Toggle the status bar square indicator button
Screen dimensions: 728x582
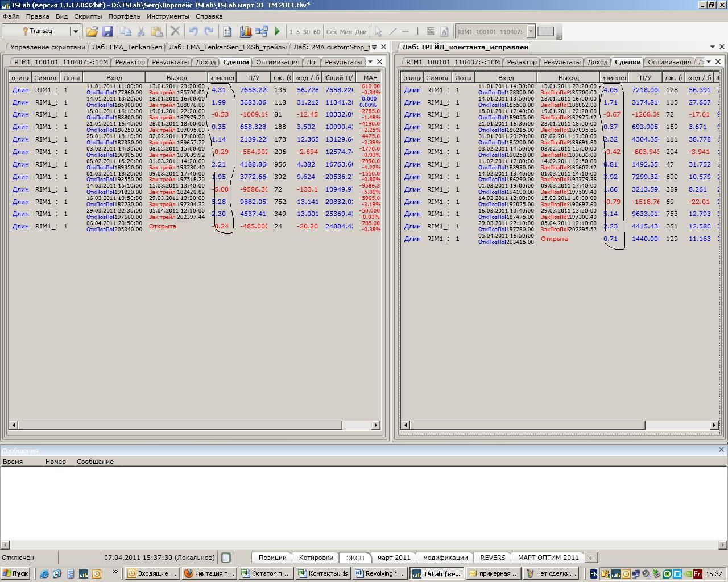[x=226, y=558]
